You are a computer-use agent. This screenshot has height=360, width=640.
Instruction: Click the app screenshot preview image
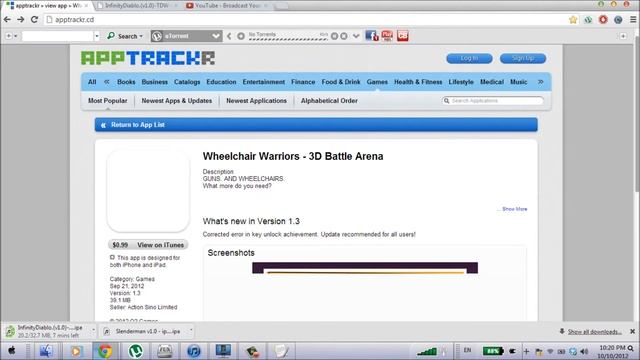[x=365, y=268]
